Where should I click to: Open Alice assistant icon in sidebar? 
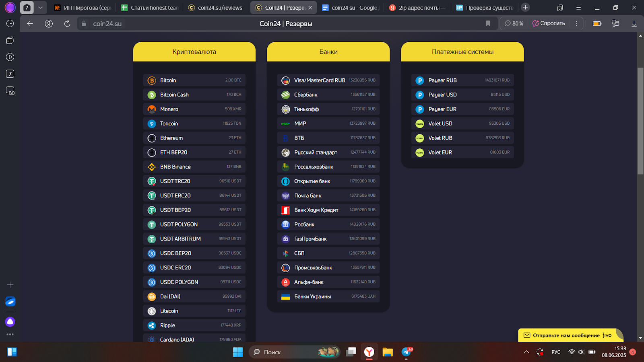click(x=10, y=322)
